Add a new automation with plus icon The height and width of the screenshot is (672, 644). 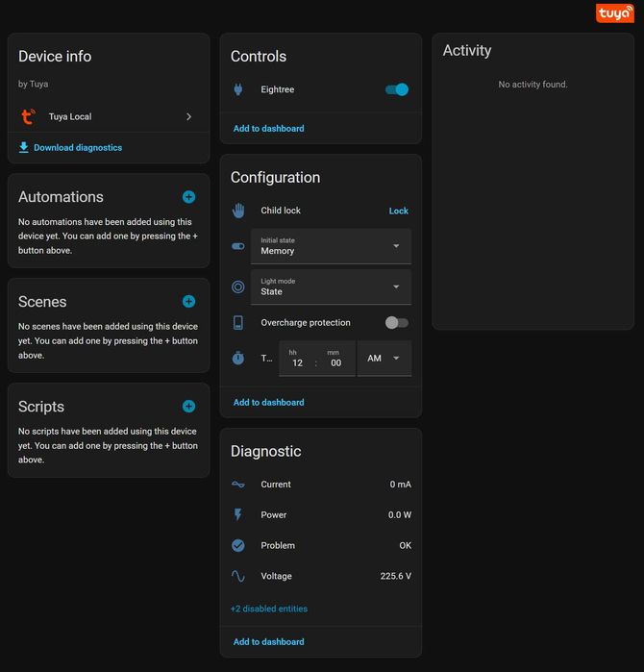188,197
